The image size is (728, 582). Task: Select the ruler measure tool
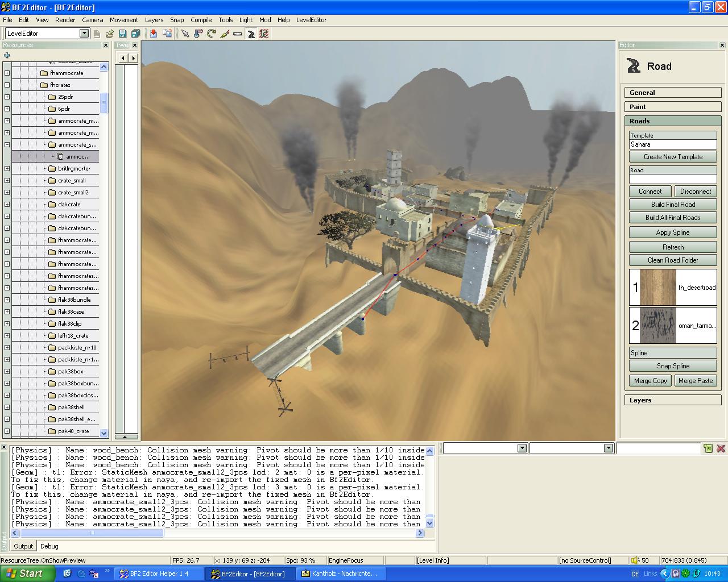(x=237, y=34)
